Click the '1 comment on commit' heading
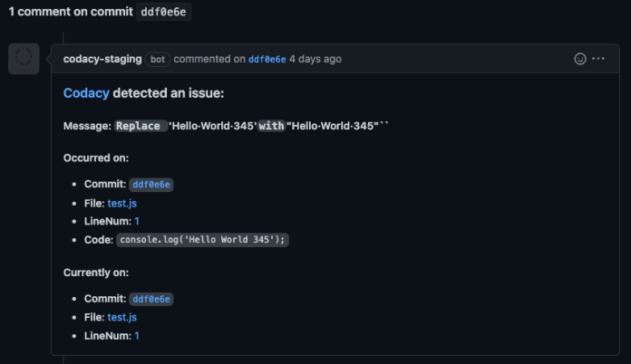631x364 pixels. tap(71, 13)
